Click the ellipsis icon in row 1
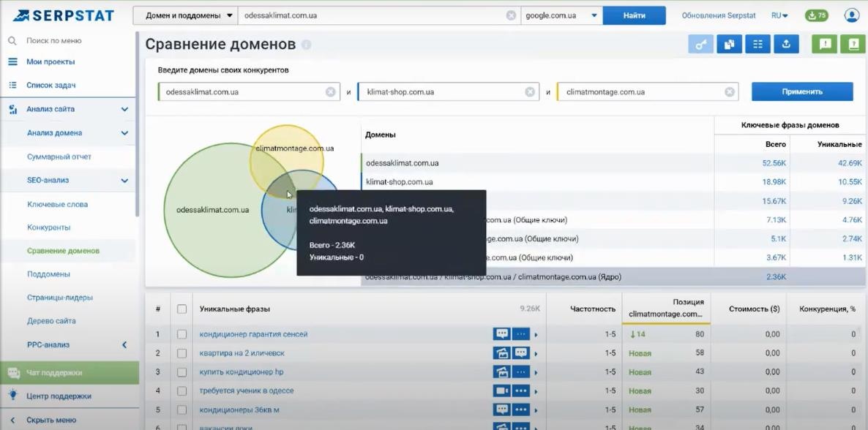The image size is (868, 430). click(x=521, y=334)
